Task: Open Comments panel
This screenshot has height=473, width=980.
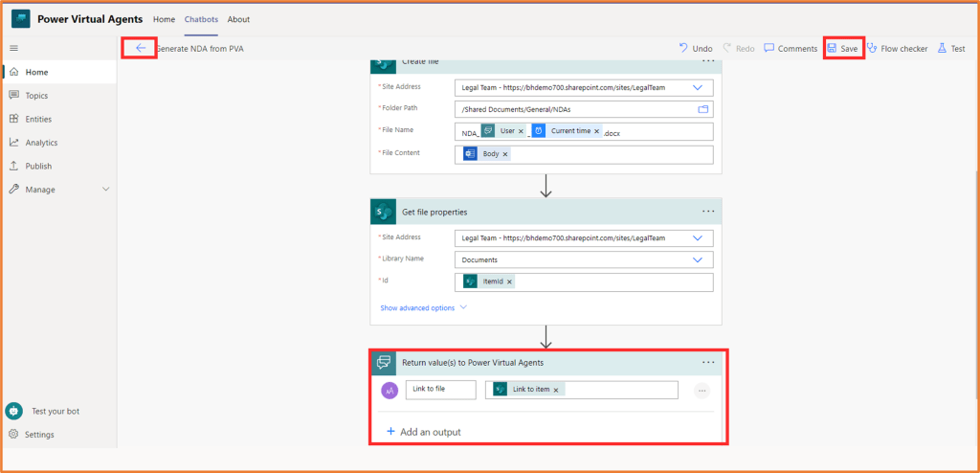Action: tap(791, 49)
